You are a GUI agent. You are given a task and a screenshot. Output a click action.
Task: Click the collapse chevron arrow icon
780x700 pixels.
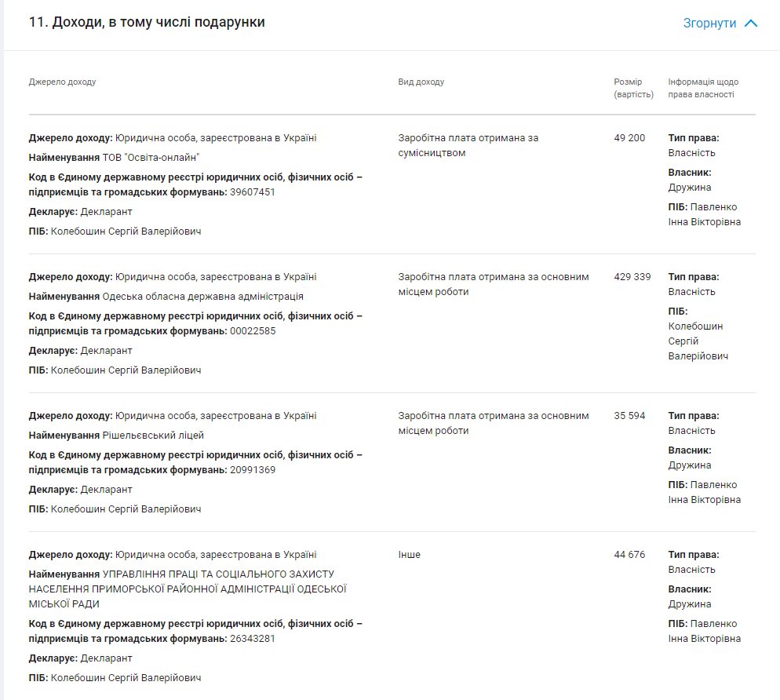751,24
